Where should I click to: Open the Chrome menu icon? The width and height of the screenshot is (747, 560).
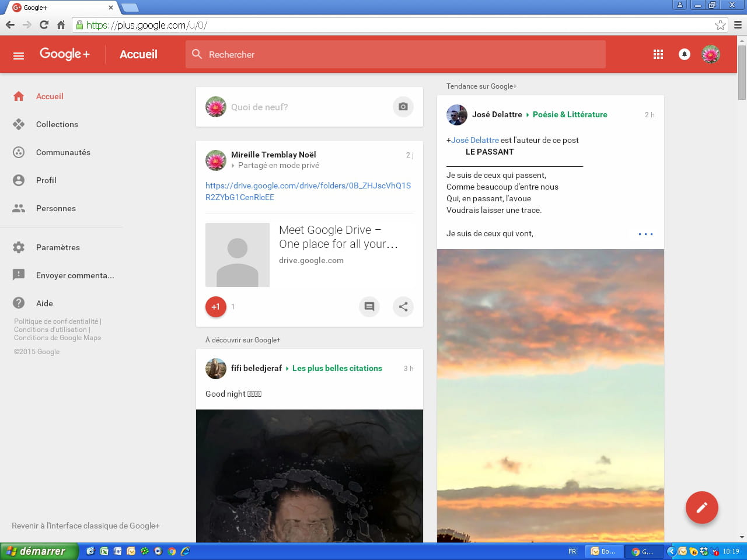738,24
